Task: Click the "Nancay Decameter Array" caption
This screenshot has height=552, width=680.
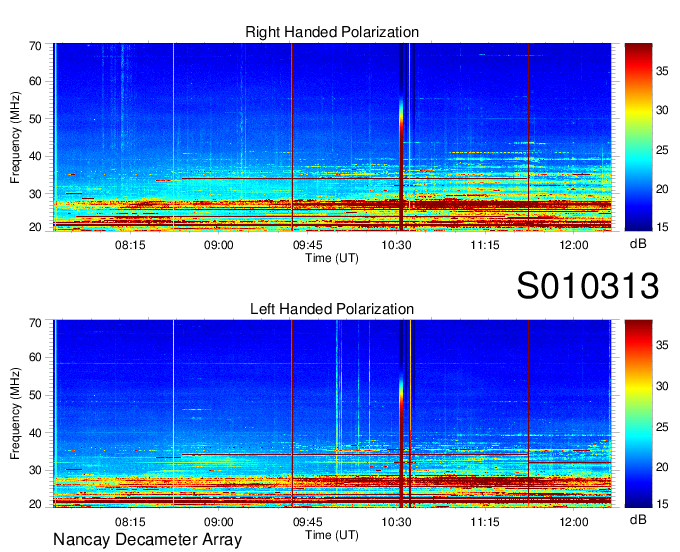Action: point(147,540)
